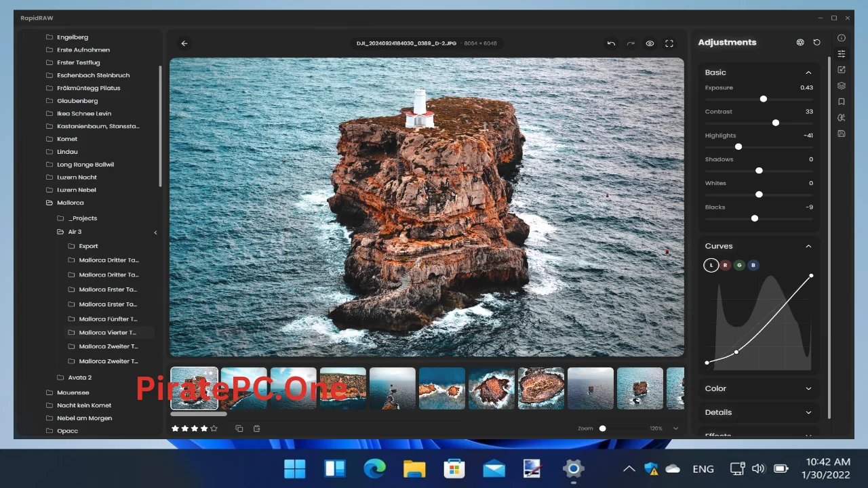Open File Explorer from the taskbar
This screenshot has height=488, width=868.
coord(414,468)
